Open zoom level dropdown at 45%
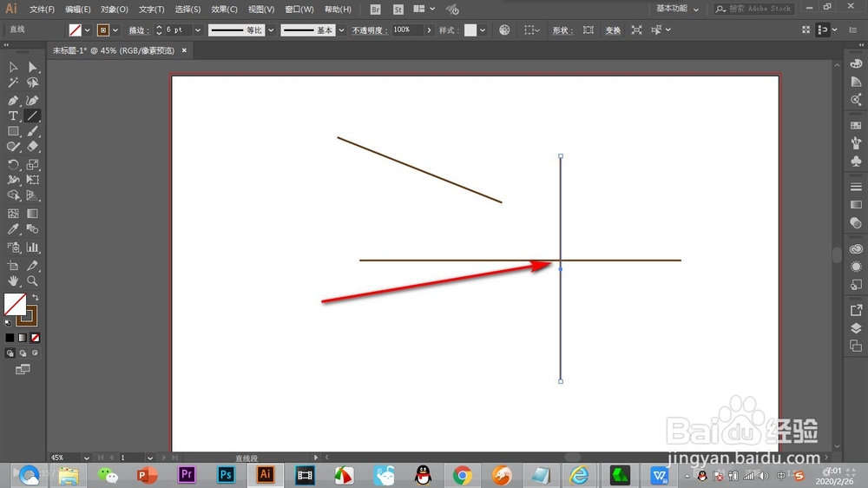 [x=86, y=458]
